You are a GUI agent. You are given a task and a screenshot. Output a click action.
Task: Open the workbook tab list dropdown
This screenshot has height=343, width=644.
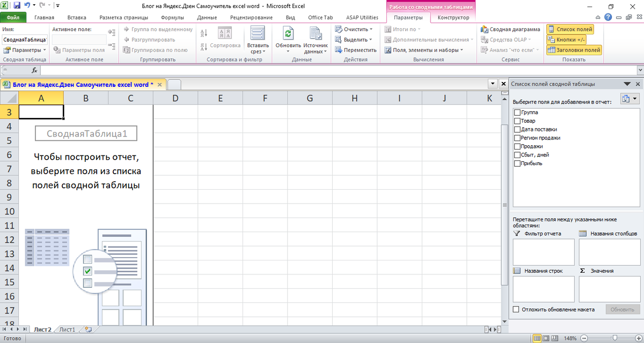point(492,84)
